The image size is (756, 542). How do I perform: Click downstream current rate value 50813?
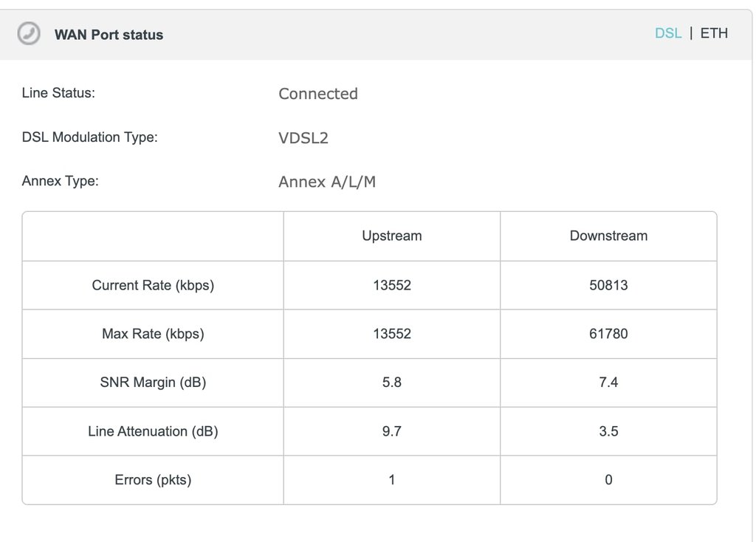[608, 285]
